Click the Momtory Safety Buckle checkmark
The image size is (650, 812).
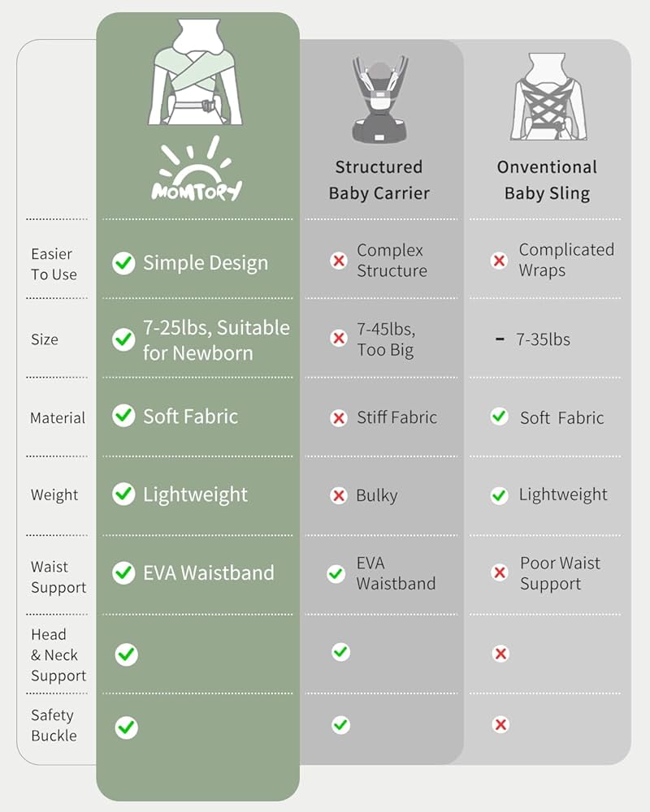[126, 727]
